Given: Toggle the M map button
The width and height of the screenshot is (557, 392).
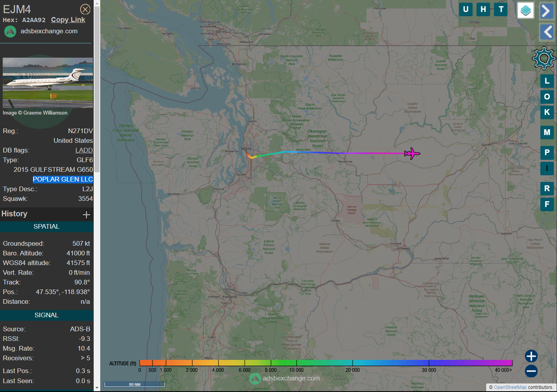Looking at the screenshot, I should pyautogui.click(x=547, y=132).
